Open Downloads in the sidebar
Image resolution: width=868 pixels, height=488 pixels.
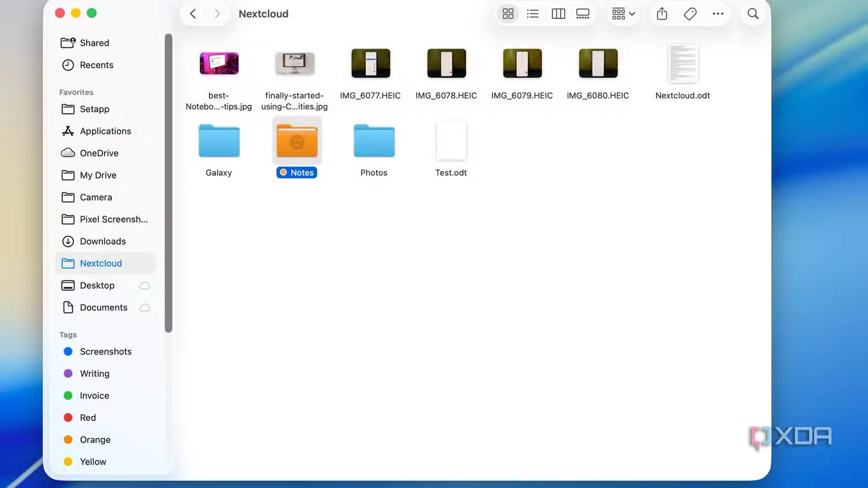pyautogui.click(x=102, y=241)
